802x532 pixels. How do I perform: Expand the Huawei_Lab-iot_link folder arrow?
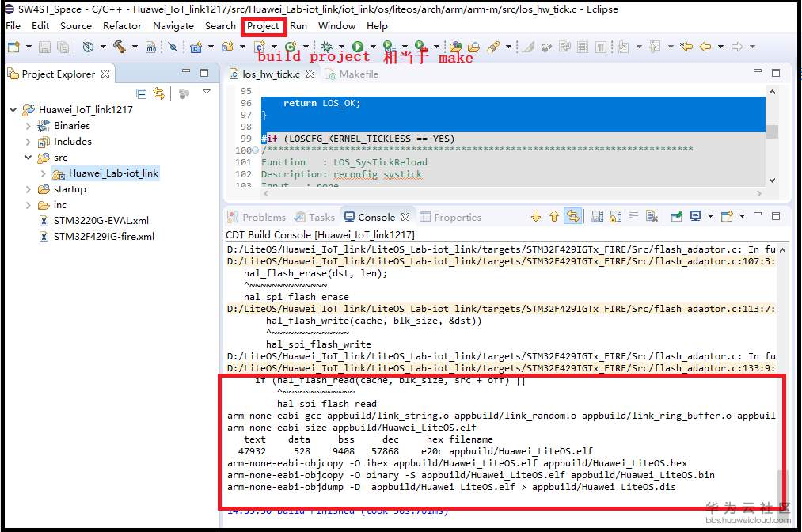[44, 173]
